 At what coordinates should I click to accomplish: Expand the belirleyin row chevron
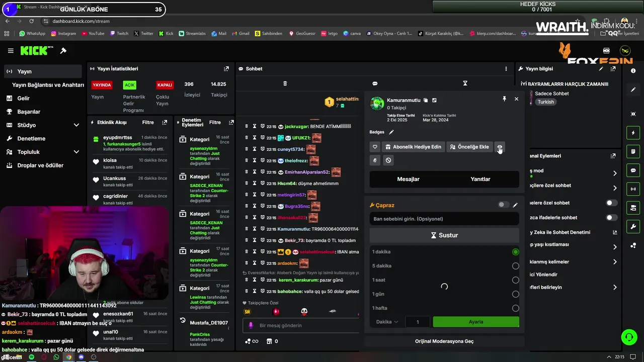(x=615, y=288)
